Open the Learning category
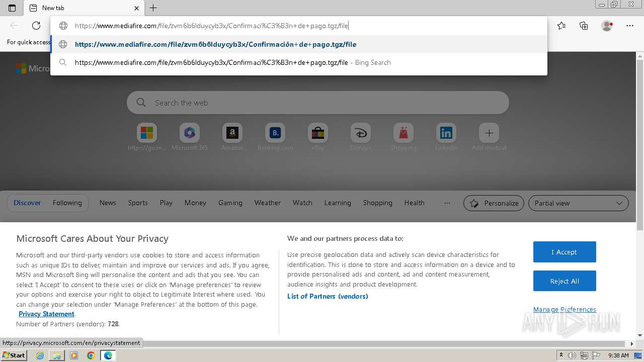The image size is (644, 362). (x=338, y=203)
